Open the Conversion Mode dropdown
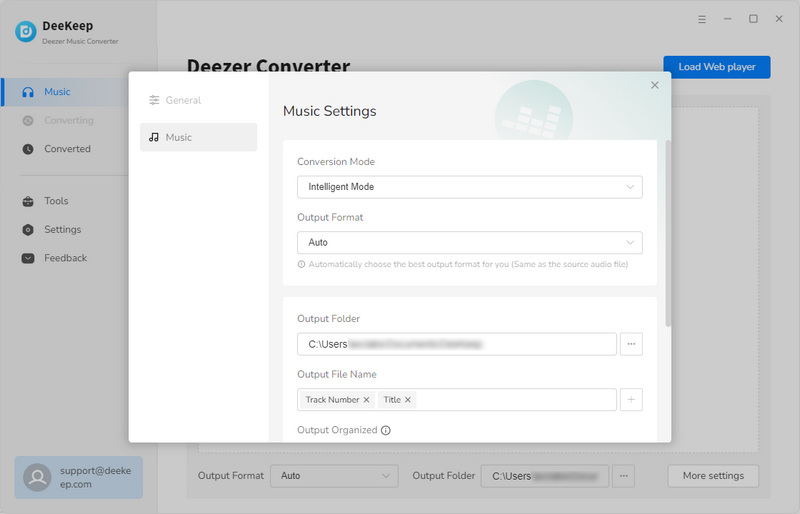800x514 pixels. 469,187
